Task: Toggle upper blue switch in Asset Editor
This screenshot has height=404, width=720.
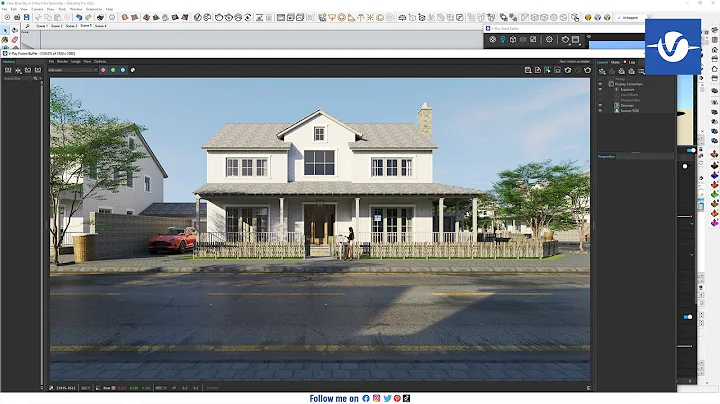Action: click(x=691, y=151)
